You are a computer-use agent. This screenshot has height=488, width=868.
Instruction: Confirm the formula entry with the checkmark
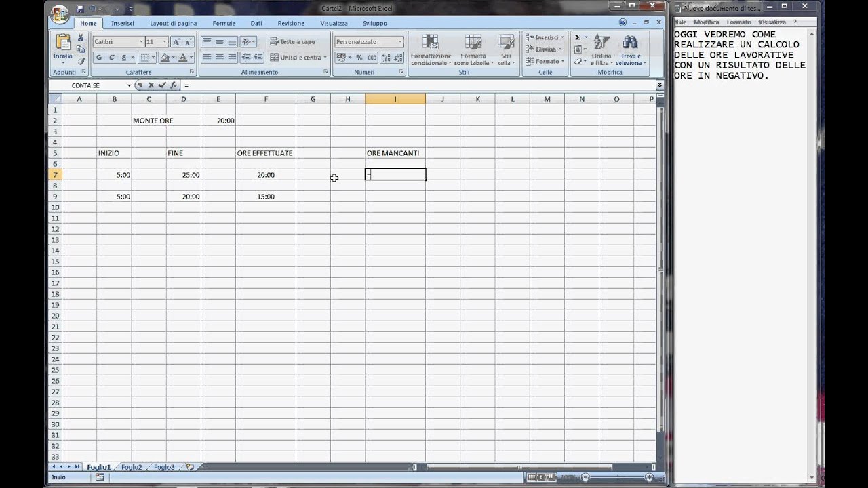[x=161, y=85]
